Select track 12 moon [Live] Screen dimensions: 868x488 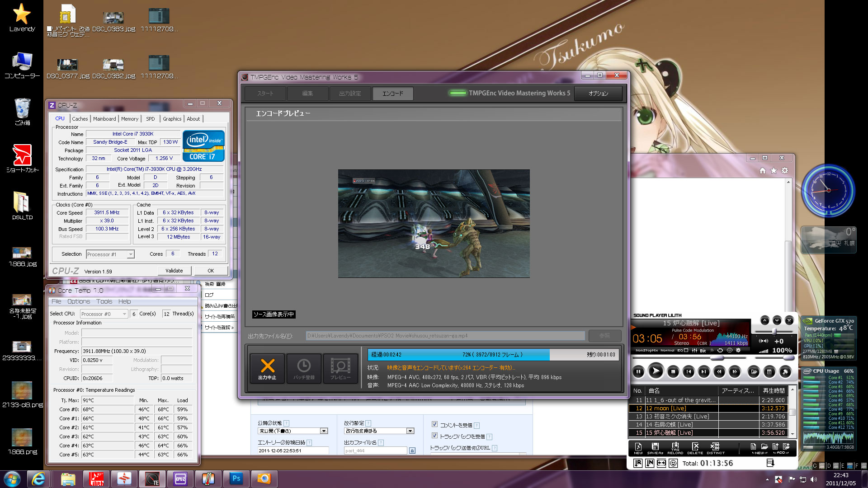point(708,408)
